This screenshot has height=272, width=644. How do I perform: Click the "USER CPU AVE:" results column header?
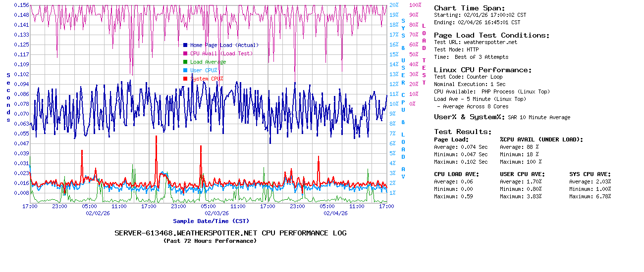522,174
